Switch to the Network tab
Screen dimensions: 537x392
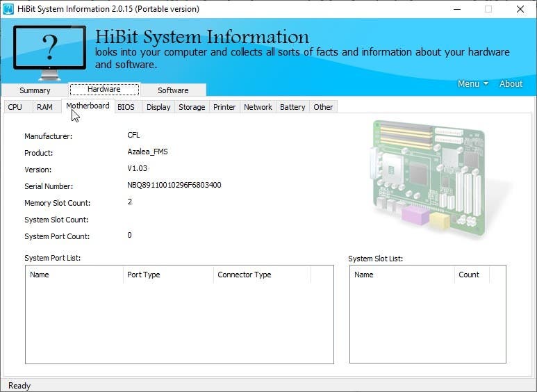point(258,107)
